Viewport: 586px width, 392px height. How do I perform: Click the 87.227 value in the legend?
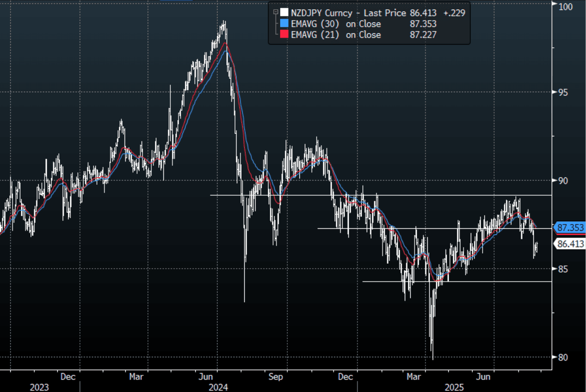pyautogui.click(x=423, y=35)
